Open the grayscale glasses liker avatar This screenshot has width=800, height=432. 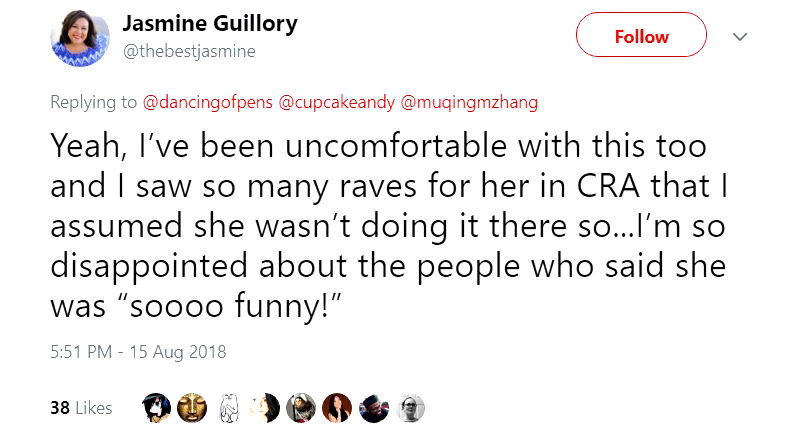coord(409,407)
